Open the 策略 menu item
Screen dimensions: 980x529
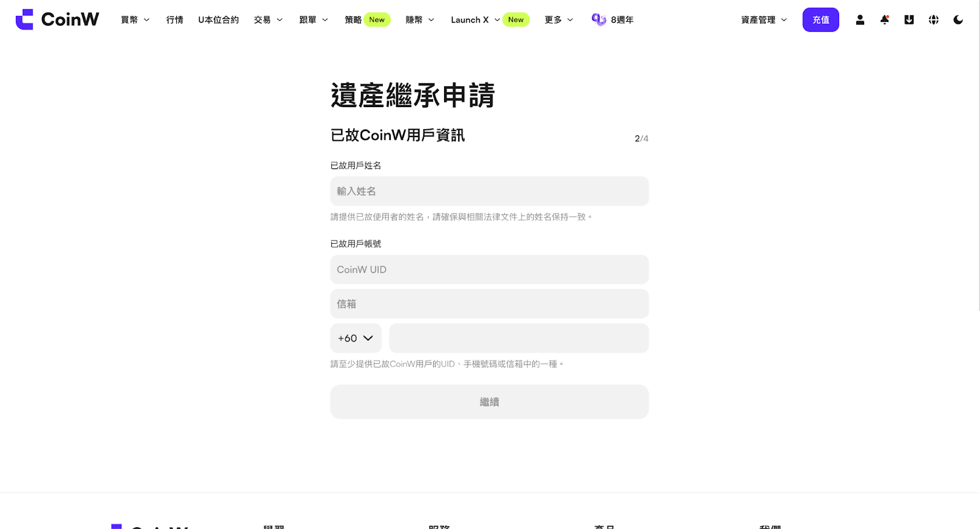tap(353, 20)
